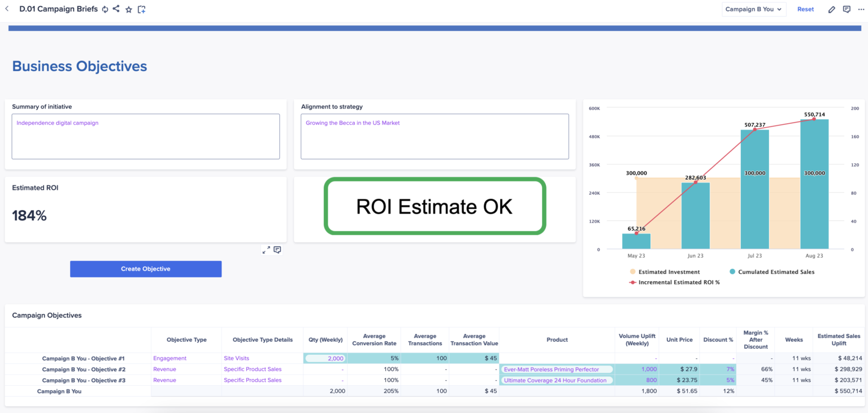Click the Jun 23 teal bar in chart
The width and height of the screenshot is (868, 413).
click(x=696, y=216)
